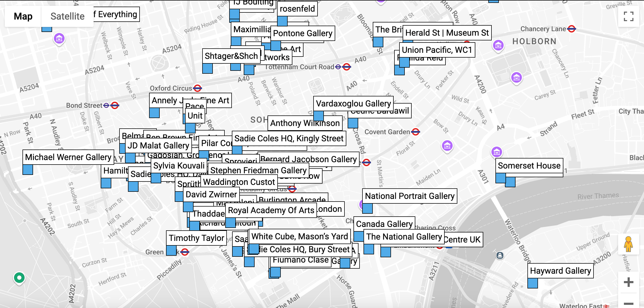This screenshot has width=644, height=308.
Task: Click the Union Pacific, WC1 label
Action: tap(437, 50)
